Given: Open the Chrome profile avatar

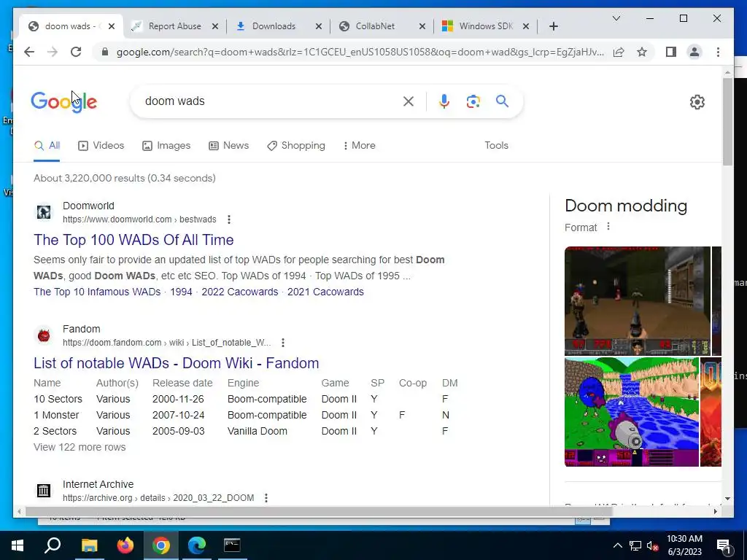Looking at the screenshot, I should (694, 52).
